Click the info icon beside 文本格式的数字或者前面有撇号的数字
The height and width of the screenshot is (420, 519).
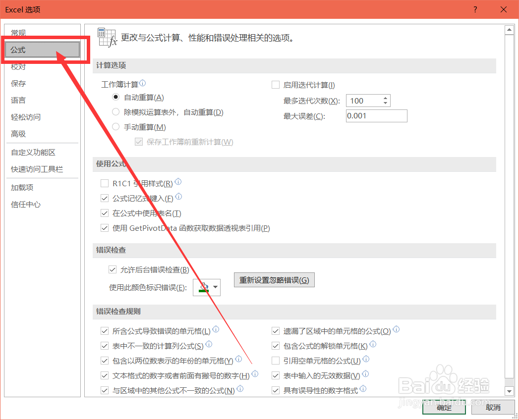tap(255, 374)
